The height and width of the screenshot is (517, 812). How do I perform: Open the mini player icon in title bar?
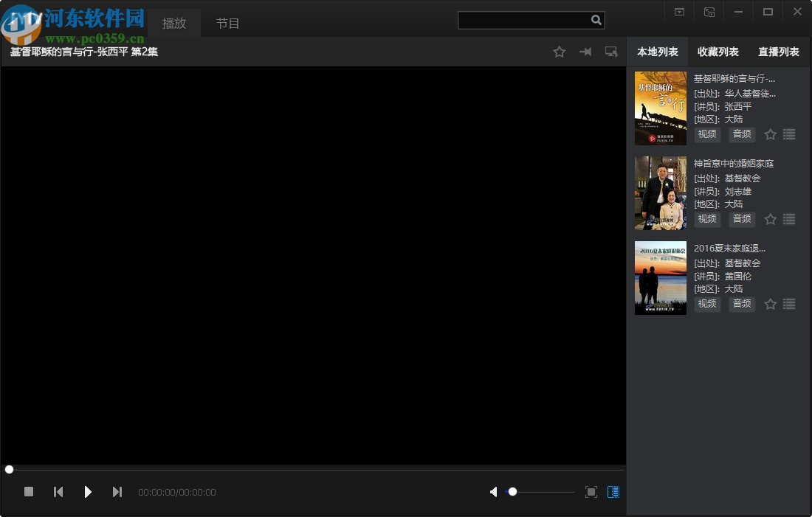tap(709, 12)
